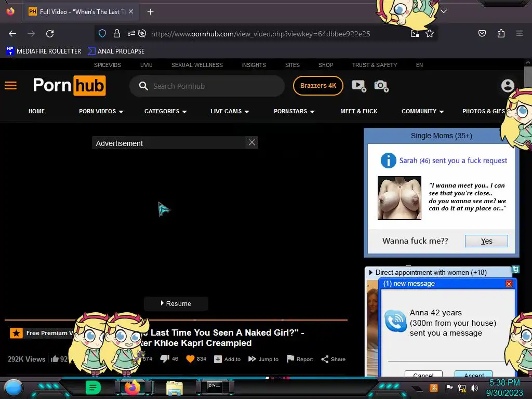Open the Firefox extensions panel
This screenshot has height=399, width=532.
click(x=501, y=33)
